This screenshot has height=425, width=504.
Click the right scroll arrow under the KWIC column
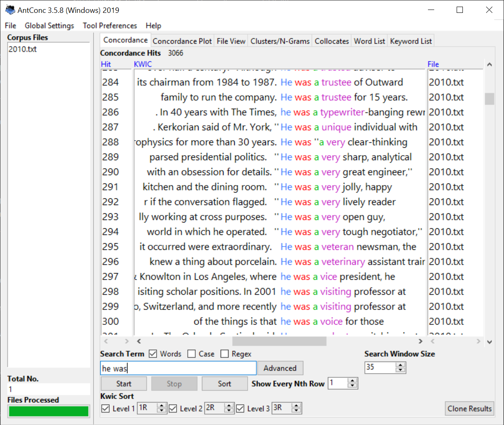pyautogui.click(x=420, y=341)
